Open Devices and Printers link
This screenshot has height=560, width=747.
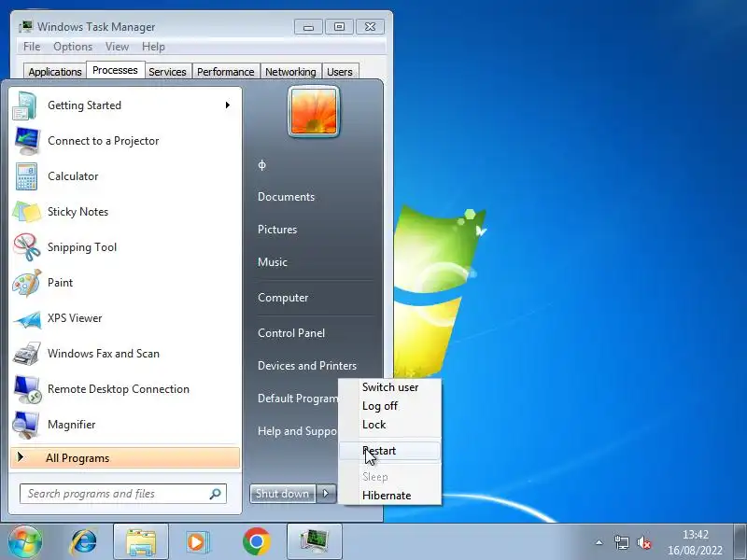(307, 366)
